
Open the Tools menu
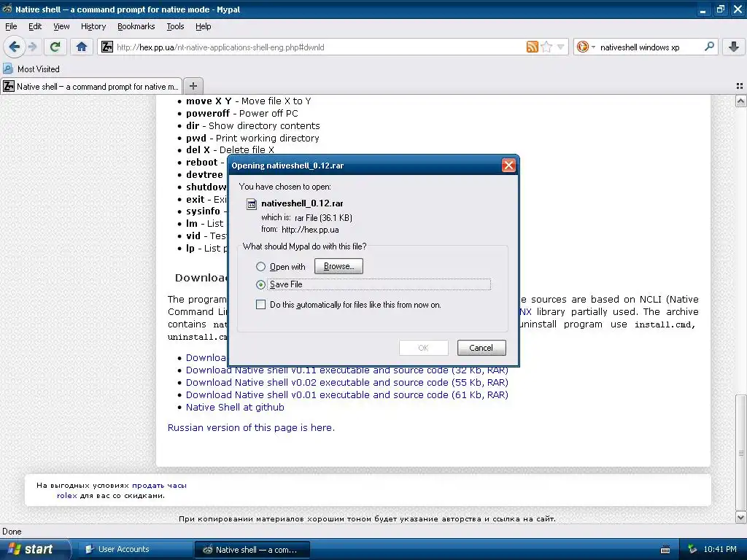pos(175,26)
